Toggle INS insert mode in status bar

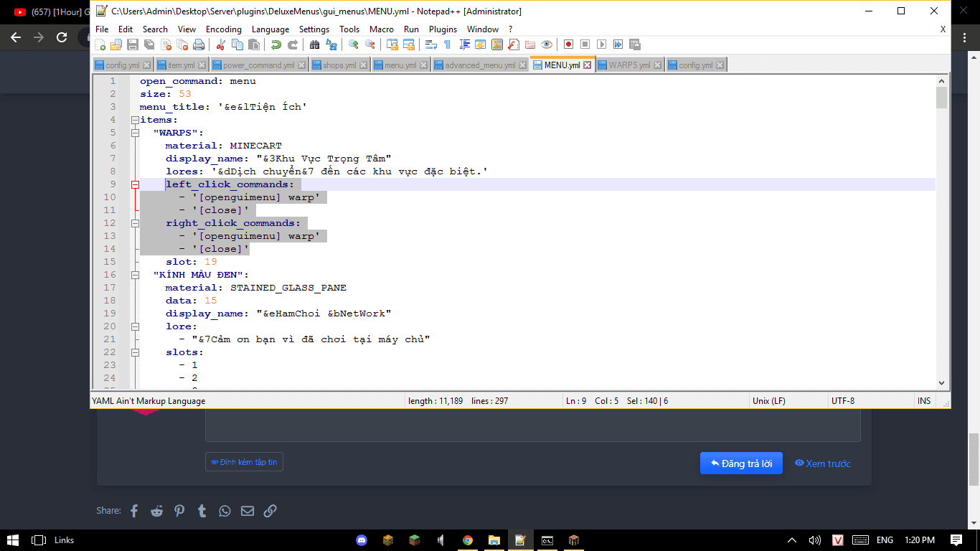point(924,401)
